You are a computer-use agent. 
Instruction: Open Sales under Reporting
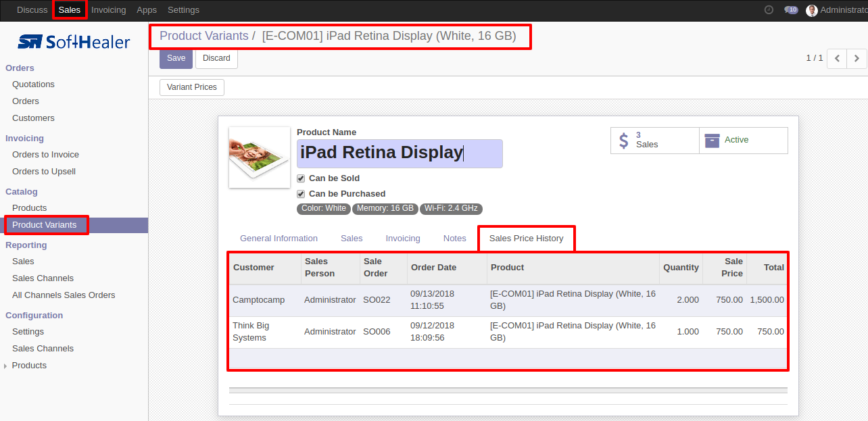(23, 262)
